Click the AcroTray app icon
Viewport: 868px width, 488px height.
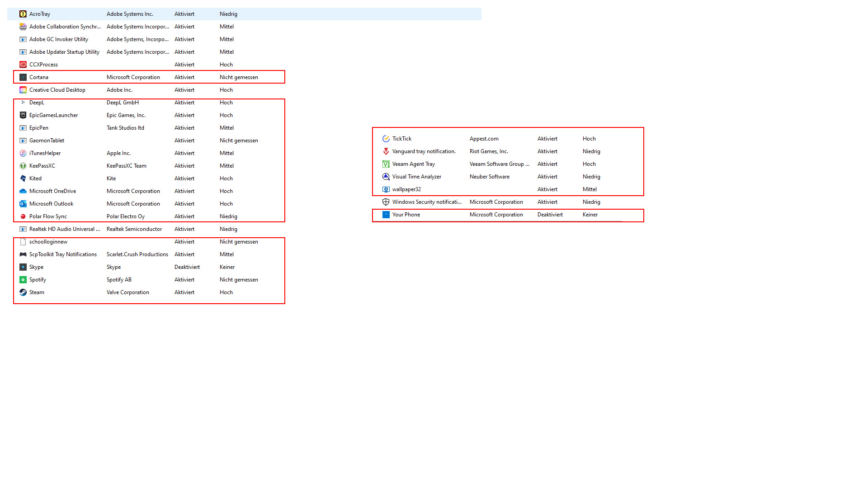point(23,14)
